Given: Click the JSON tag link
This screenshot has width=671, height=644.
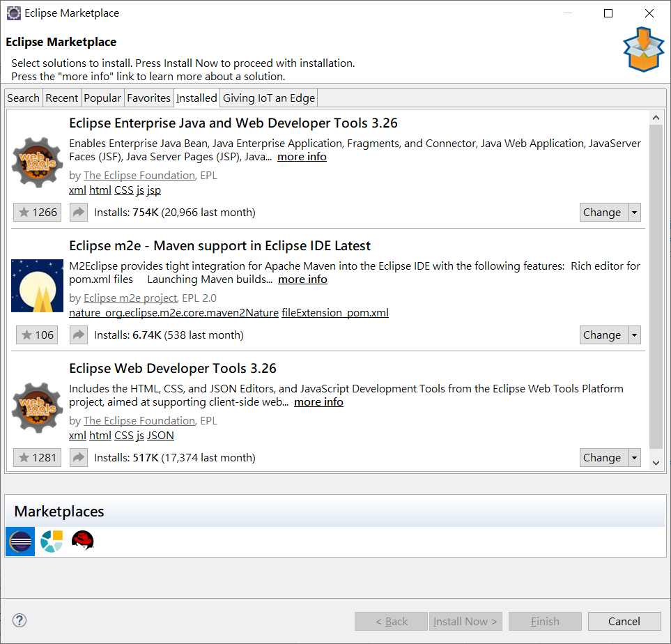Looking at the screenshot, I should coord(160,436).
